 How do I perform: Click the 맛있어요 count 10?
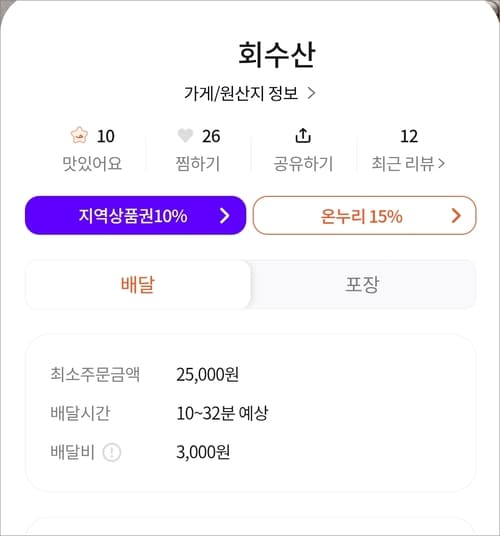106,136
